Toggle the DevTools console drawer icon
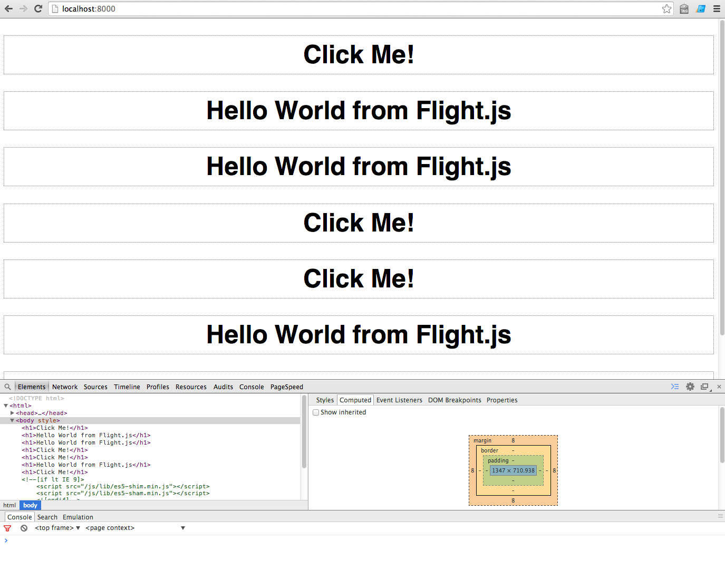725x588 pixels. [x=675, y=387]
